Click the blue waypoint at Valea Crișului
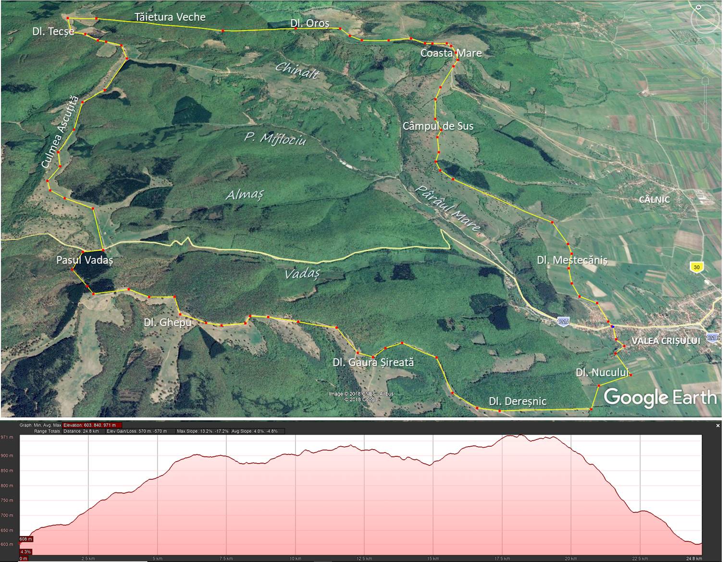Image resolution: width=728 pixels, height=562 pixels. pos(613,327)
